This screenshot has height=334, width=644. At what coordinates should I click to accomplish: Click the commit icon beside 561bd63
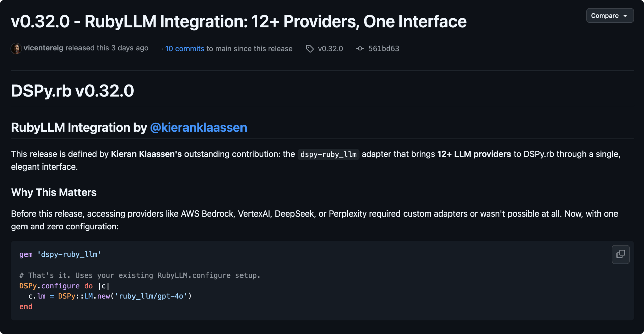click(360, 49)
